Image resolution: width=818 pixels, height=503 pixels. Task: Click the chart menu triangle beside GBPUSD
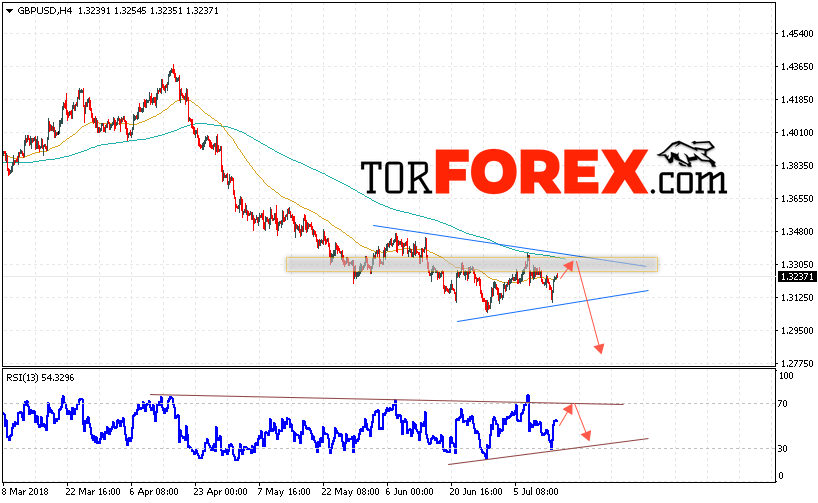pyautogui.click(x=9, y=11)
